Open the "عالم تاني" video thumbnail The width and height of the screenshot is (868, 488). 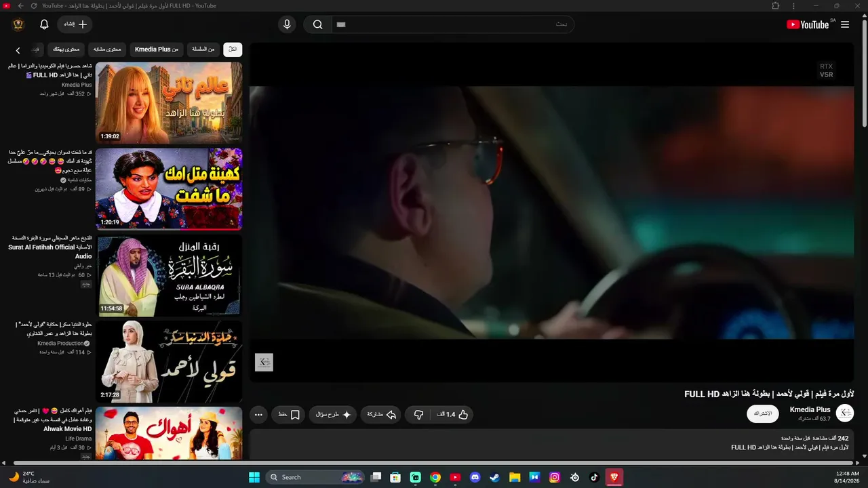click(x=169, y=103)
